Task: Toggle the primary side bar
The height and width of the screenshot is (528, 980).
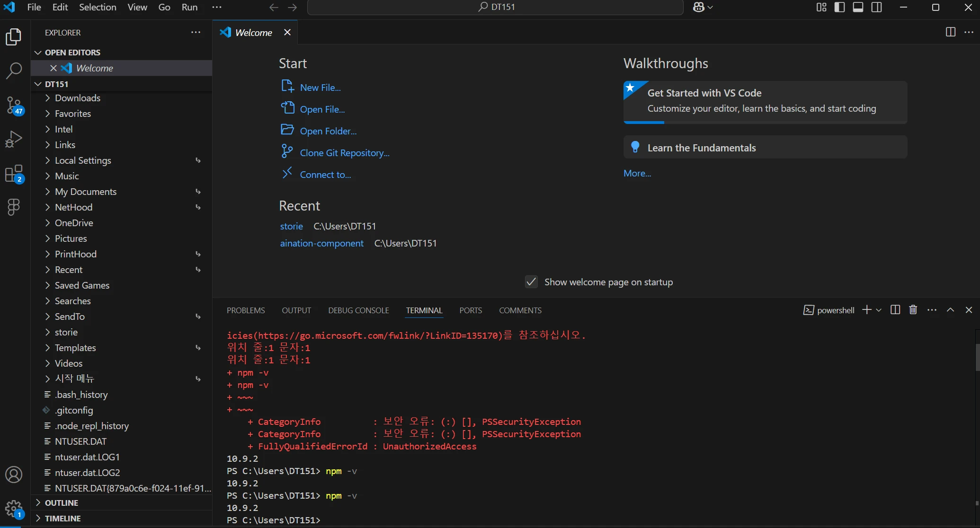Action: coord(839,7)
